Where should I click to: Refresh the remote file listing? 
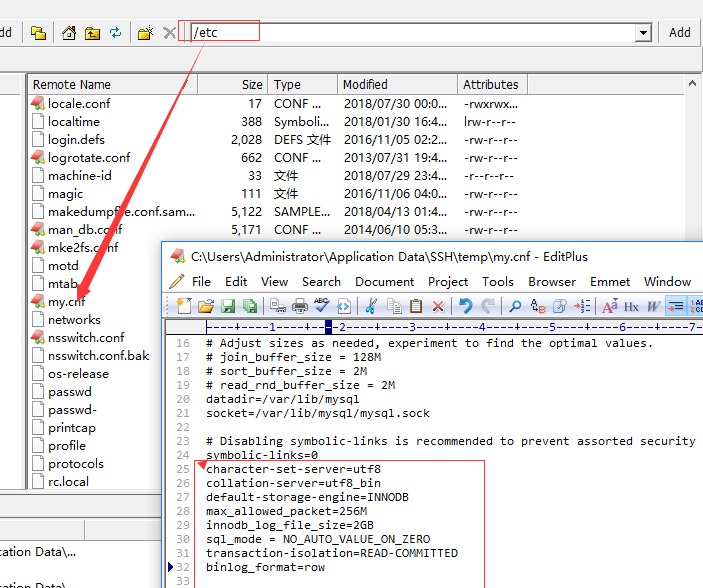116,33
